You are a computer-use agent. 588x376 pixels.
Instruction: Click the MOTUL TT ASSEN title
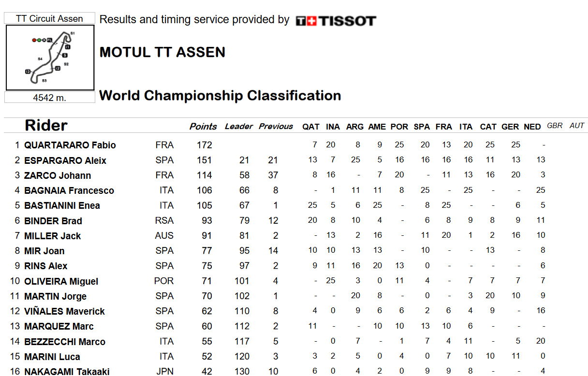(162, 52)
